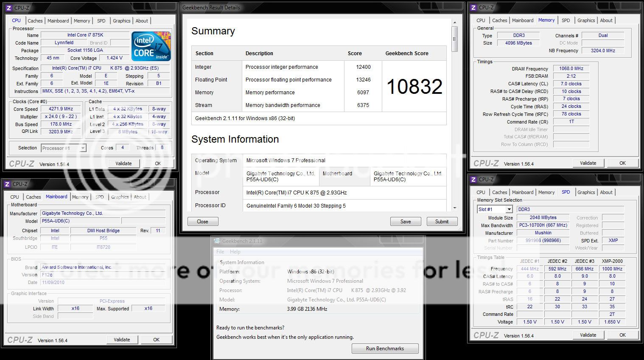Open the Slot #1 memory slot dropdown
Screen dimensions: 644x360
[496, 209]
